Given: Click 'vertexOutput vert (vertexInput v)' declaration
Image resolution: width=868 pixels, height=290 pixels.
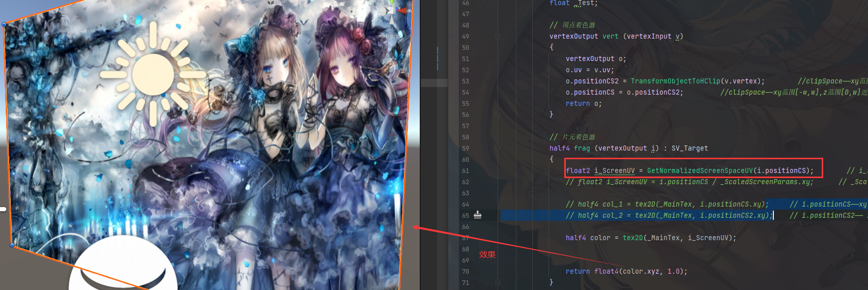Looking at the screenshot, I should [x=616, y=36].
